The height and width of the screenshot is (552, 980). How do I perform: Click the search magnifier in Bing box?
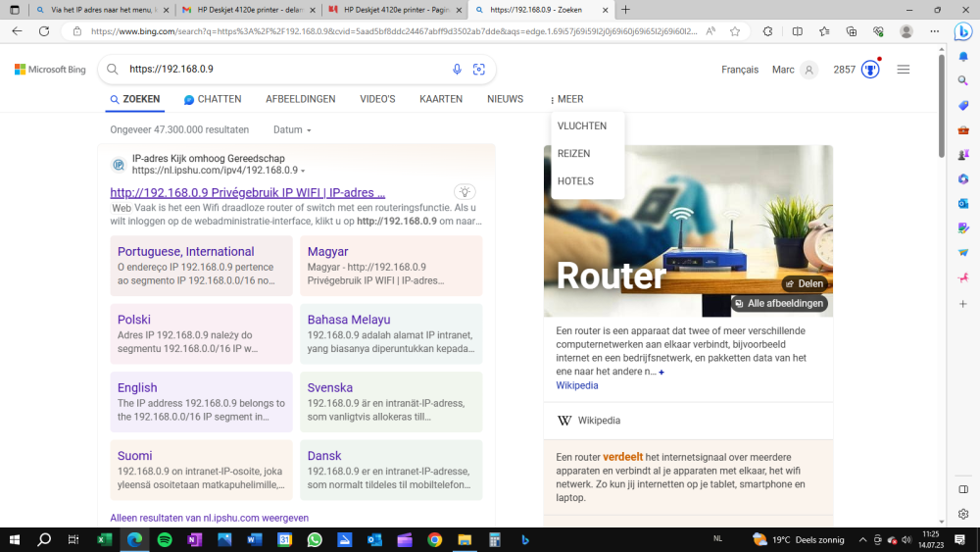(x=113, y=70)
